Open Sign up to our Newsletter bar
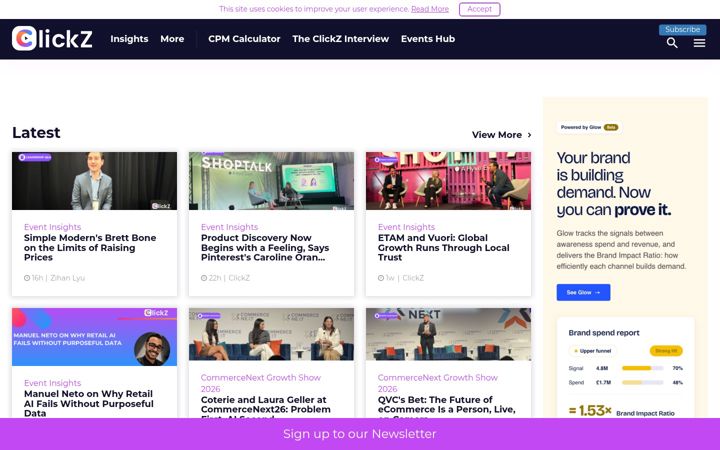Viewport: 720px width, 450px height. 360,434
